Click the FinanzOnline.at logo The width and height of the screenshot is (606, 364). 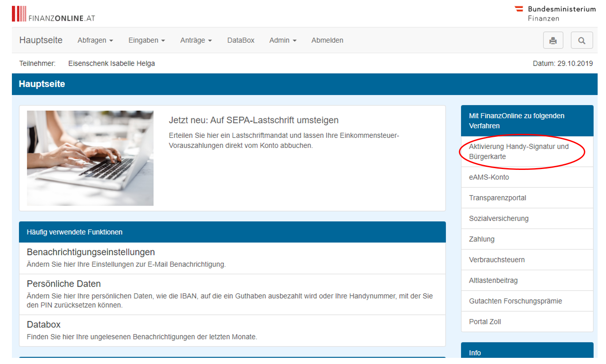coord(53,14)
